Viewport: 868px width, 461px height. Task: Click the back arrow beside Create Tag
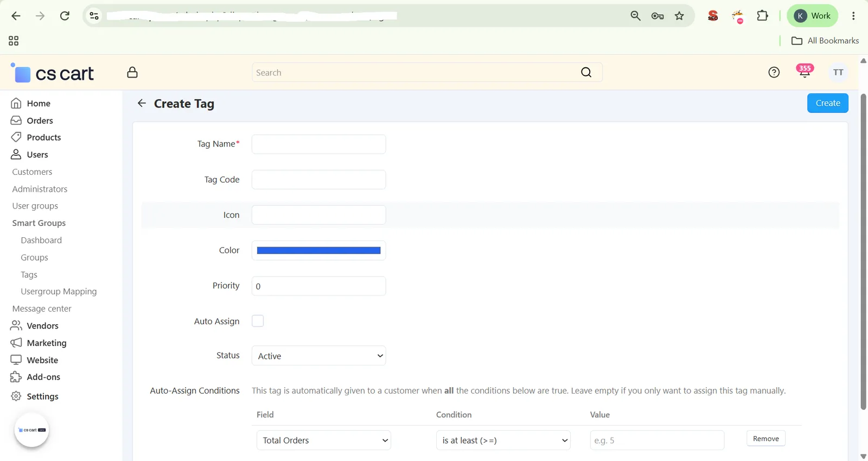click(142, 103)
